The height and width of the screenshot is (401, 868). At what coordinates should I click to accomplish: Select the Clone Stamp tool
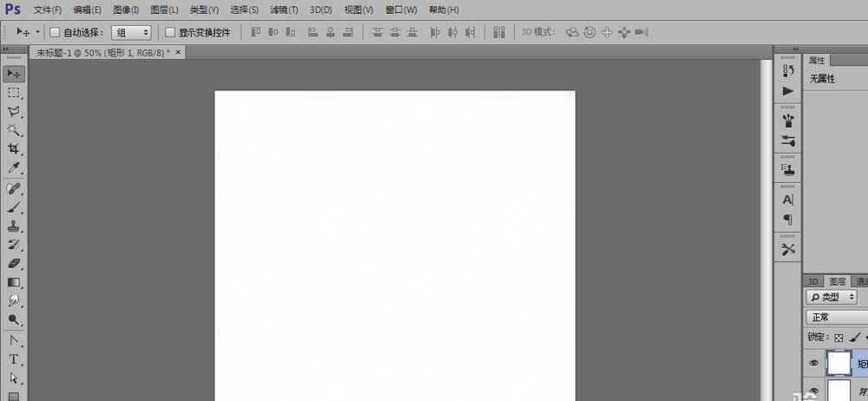14,226
